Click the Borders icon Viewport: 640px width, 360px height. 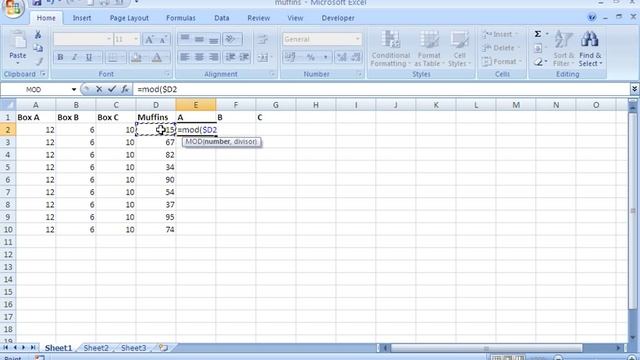tap(113, 58)
